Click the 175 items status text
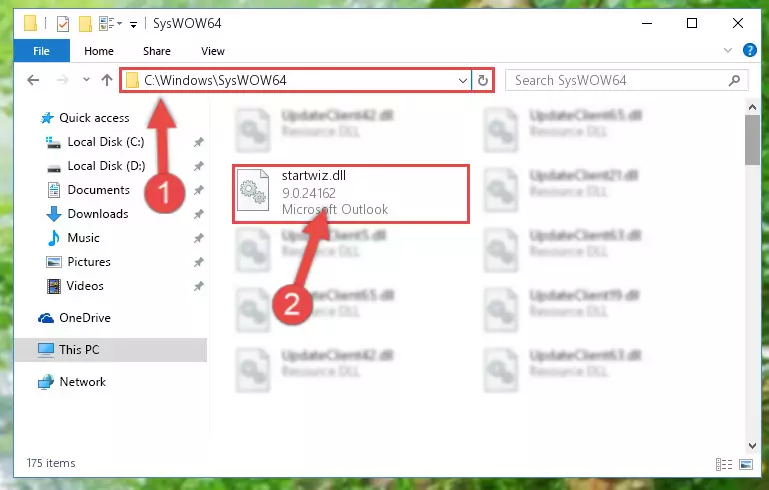The height and width of the screenshot is (490, 769). pyautogui.click(x=51, y=463)
